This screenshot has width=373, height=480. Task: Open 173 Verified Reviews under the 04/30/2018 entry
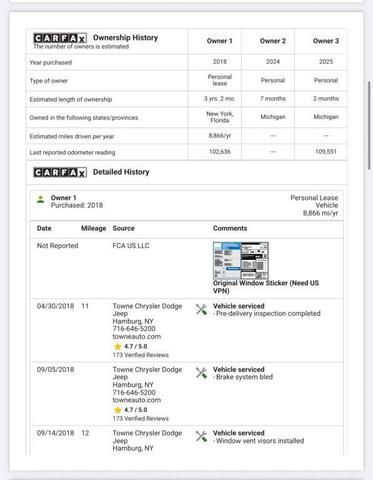140,355
